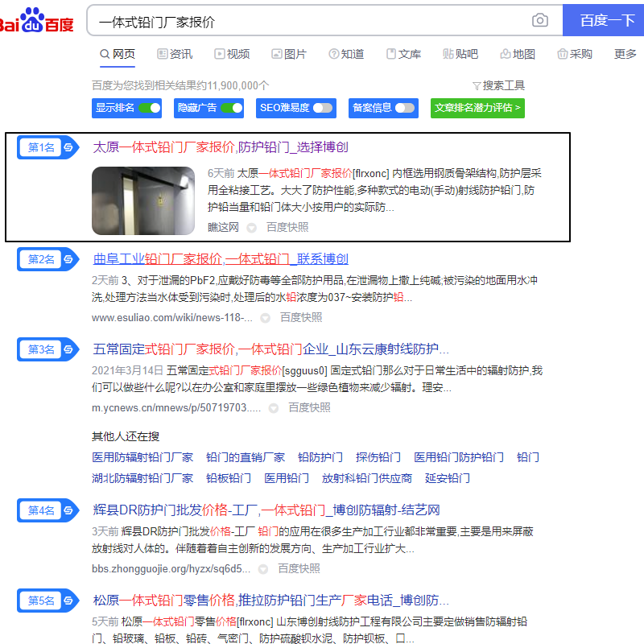Enable the SEO难易度 switch
644x644 pixels.
coord(323,108)
